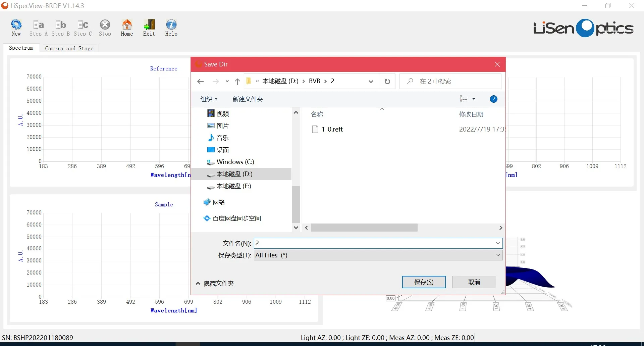Click the 取消 cancel button
644x346 pixels.
pos(474,282)
